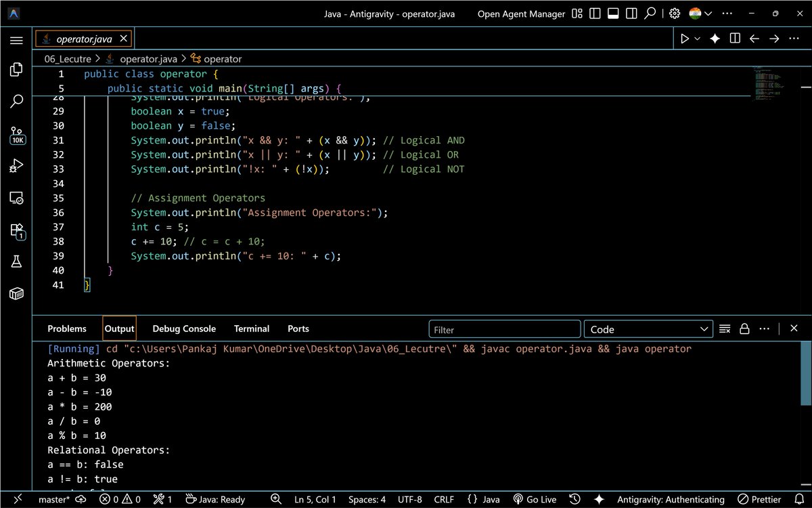The width and height of the screenshot is (812, 508).
Task: Switch to the Terminal panel tab
Action: coord(252,329)
